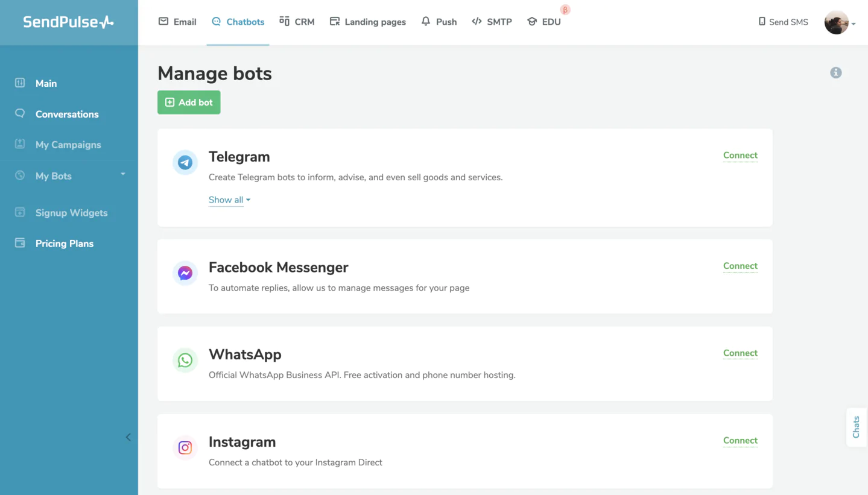Screen dimensions: 868x495
Task: Connect Instagram
Action: (740, 441)
